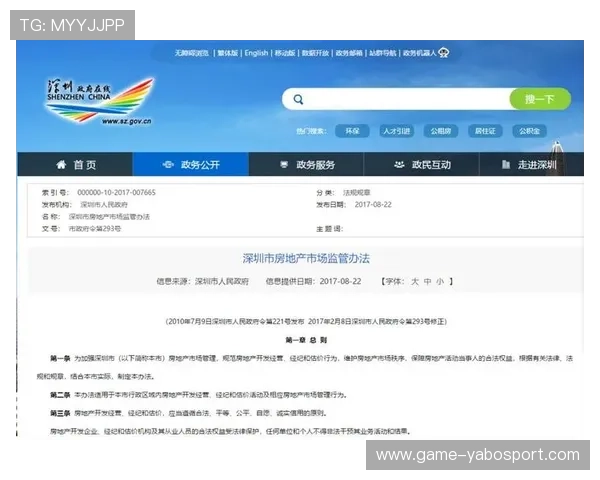Click the 第一章 总则 heading
Image resolution: width=600 pixels, height=480 pixels.
tap(306, 340)
